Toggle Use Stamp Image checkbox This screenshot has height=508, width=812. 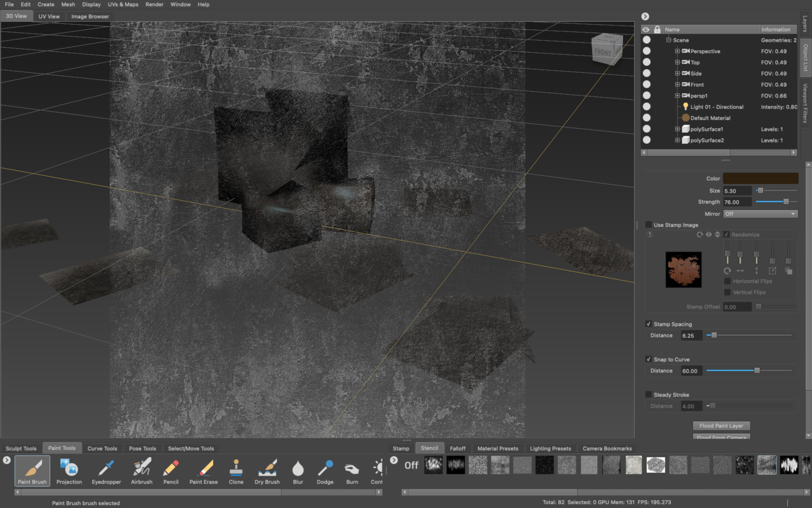click(x=648, y=224)
